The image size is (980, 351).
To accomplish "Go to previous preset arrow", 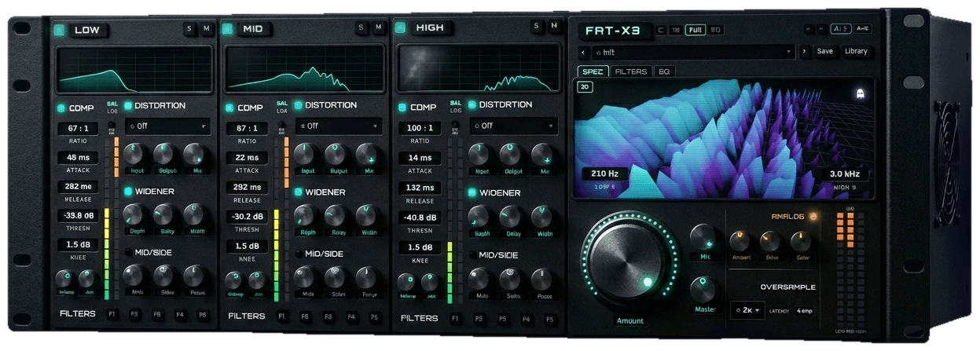I will pos(582,52).
